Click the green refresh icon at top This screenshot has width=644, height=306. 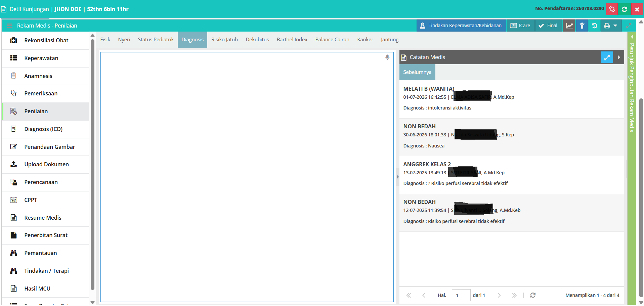[x=625, y=9]
